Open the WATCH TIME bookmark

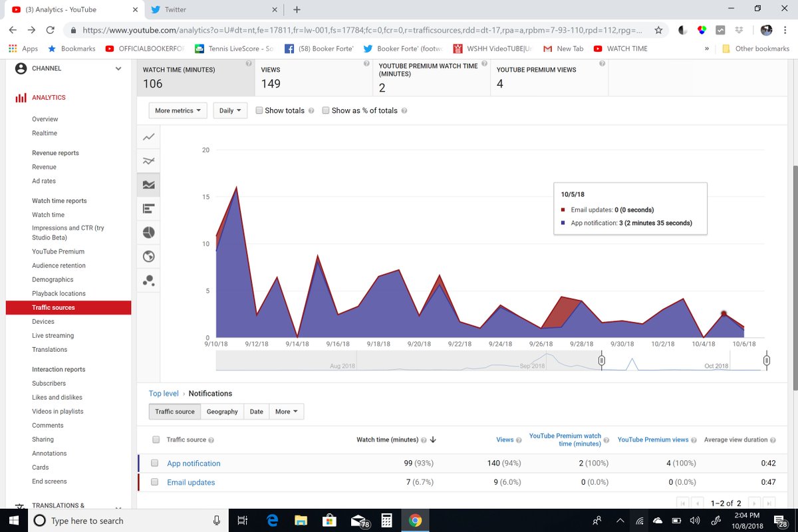pos(621,49)
